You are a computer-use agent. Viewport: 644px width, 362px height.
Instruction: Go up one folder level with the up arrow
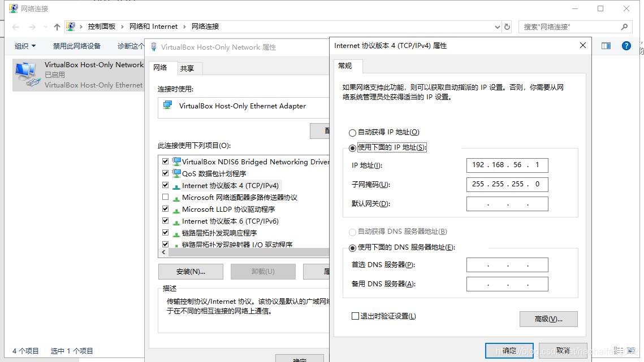(x=57, y=27)
